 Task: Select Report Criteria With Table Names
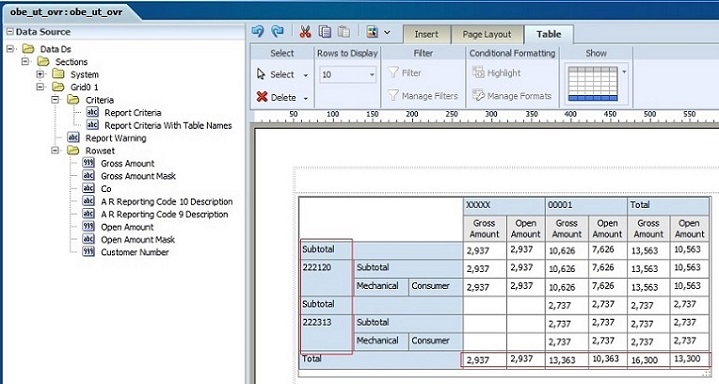[x=168, y=125]
